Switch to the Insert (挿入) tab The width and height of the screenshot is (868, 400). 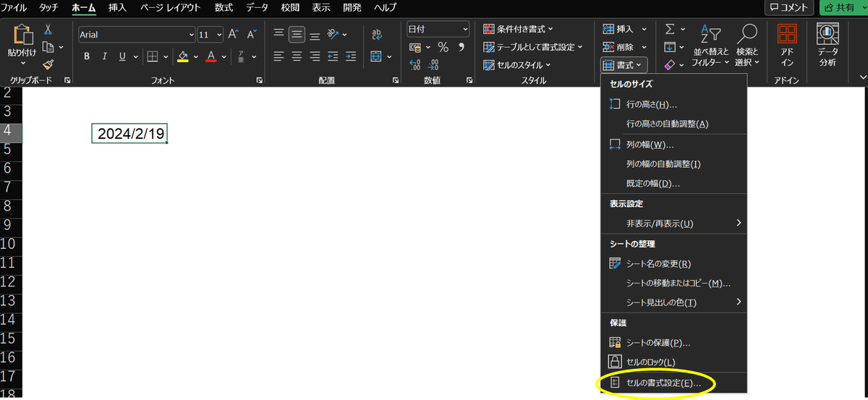click(x=117, y=7)
